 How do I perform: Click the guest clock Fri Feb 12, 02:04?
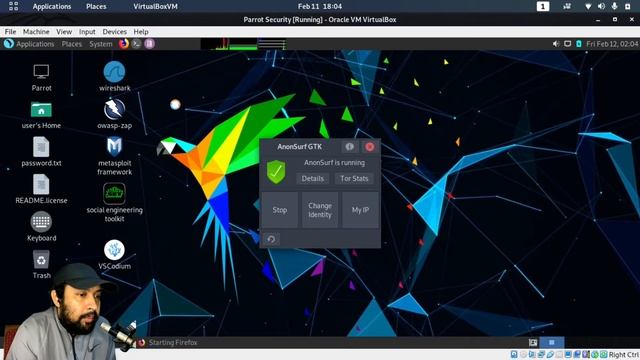(x=612, y=44)
